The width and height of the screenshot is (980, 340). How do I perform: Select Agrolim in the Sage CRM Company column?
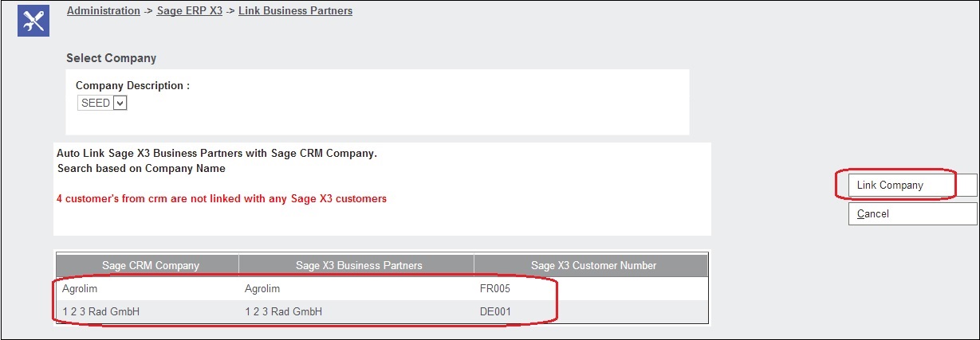[x=80, y=289]
